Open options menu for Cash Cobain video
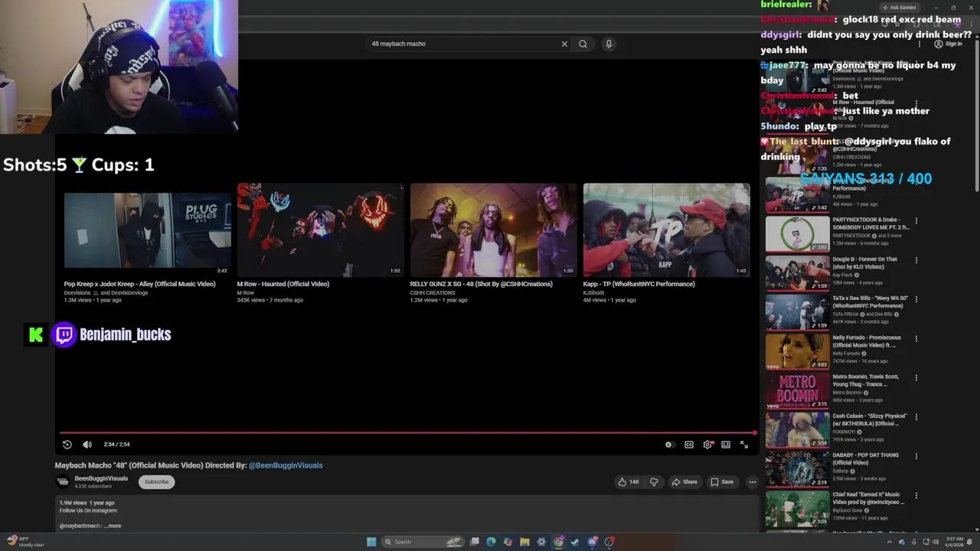The image size is (980, 551). click(x=916, y=416)
